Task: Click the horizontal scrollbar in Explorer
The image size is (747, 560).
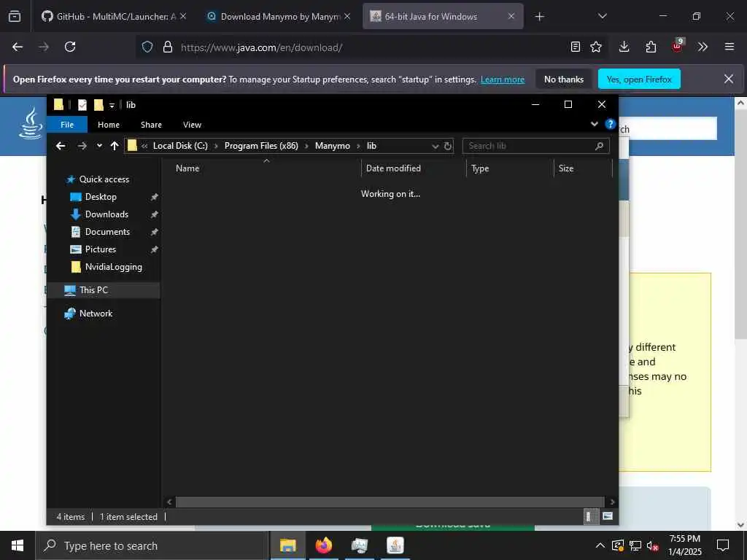Action: point(390,502)
